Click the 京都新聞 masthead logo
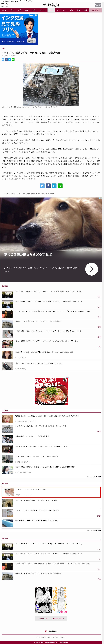This screenshot has height=644, width=104. tap(51, 5)
